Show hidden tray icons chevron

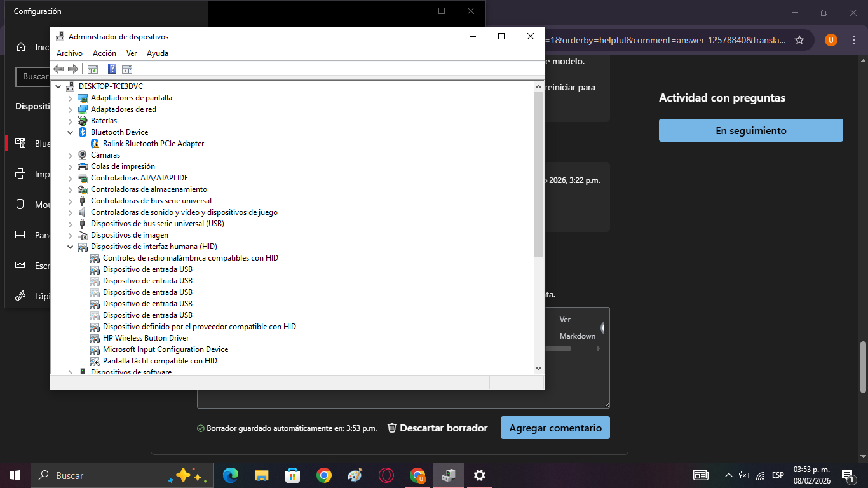pyautogui.click(x=729, y=475)
